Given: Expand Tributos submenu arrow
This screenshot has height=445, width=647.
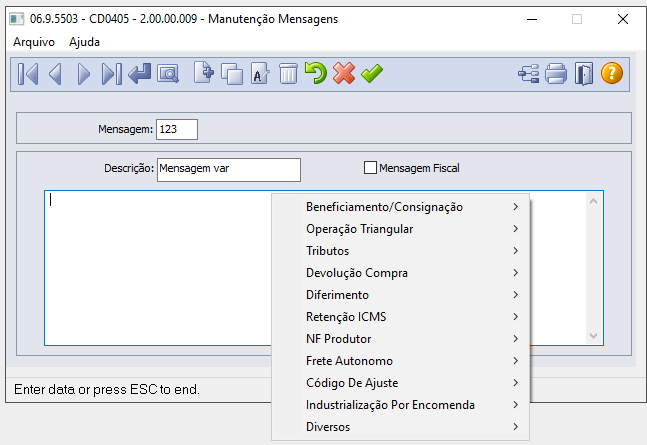Looking at the screenshot, I should coord(515,251).
